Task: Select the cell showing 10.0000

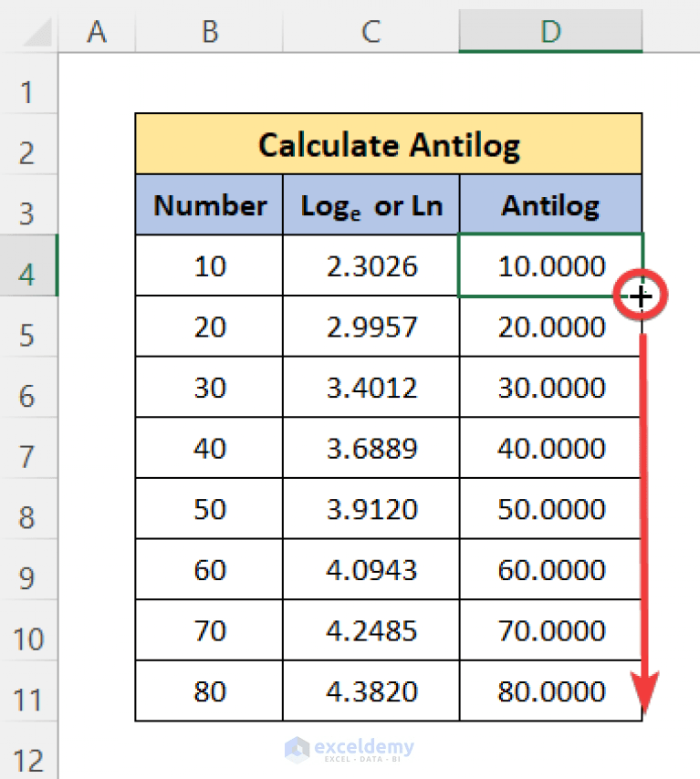Action: [549, 265]
